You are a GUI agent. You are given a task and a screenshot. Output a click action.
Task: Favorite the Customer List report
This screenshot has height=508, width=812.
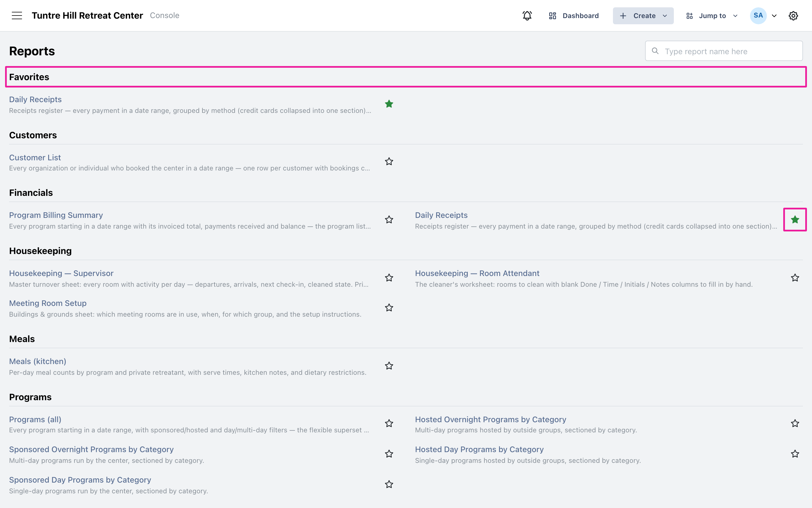389,162
